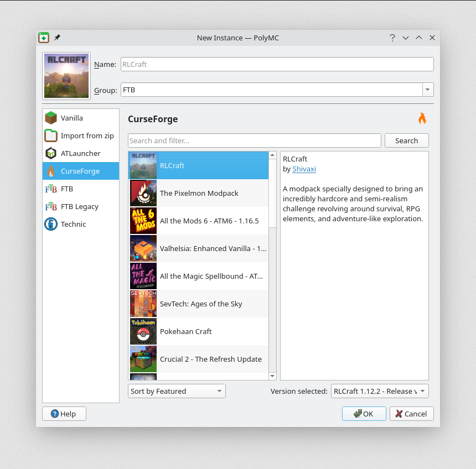Expand the Group dropdown arrow

[x=428, y=90]
